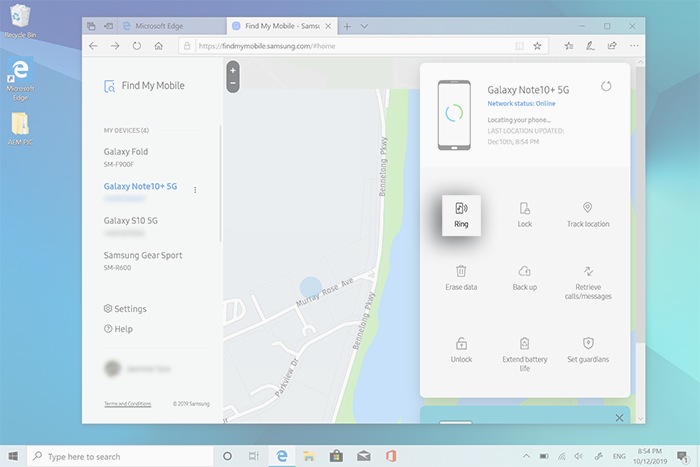Choose Extend battery life option
The width and height of the screenshot is (700, 467).
525,355
